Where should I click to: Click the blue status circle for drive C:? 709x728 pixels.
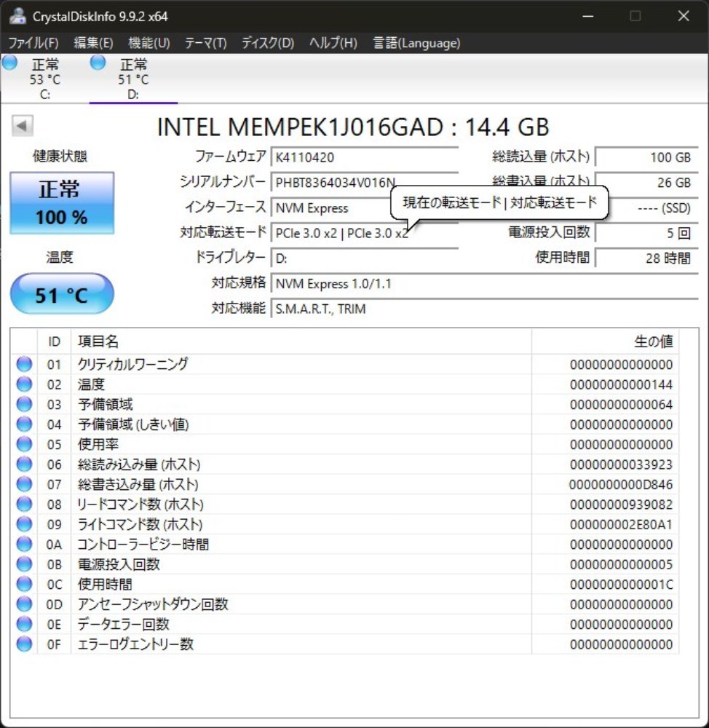pos(9,62)
